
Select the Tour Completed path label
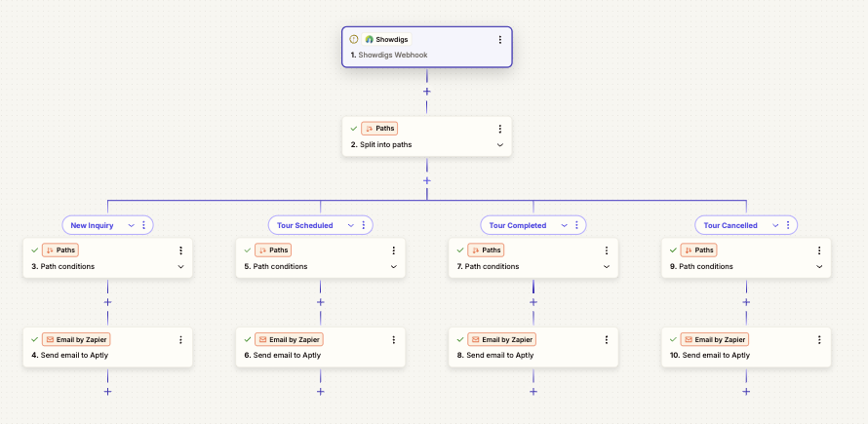click(x=518, y=225)
